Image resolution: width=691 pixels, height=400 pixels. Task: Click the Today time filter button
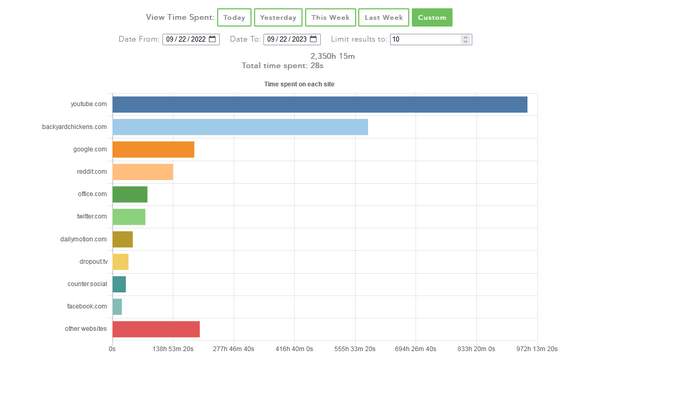(234, 18)
